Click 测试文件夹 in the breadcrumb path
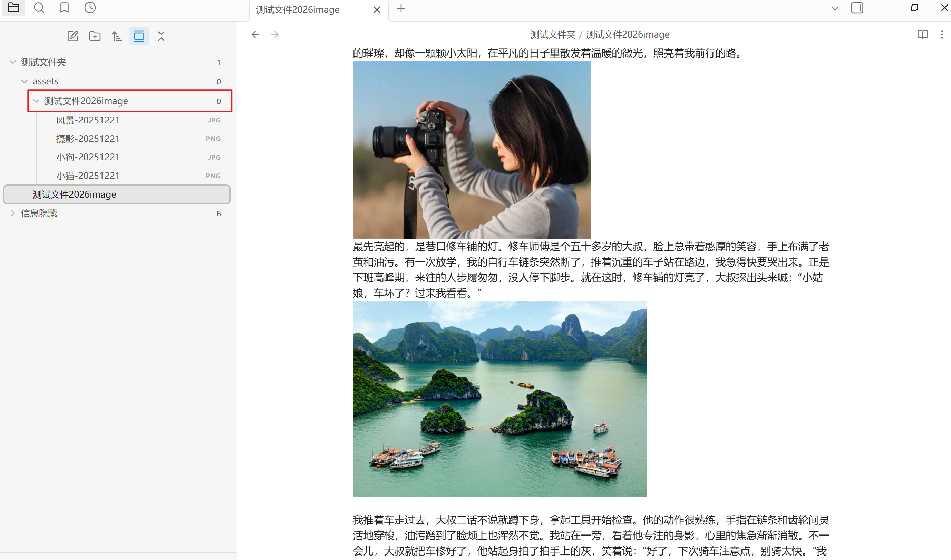This screenshot has width=951, height=560. pos(553,34)
